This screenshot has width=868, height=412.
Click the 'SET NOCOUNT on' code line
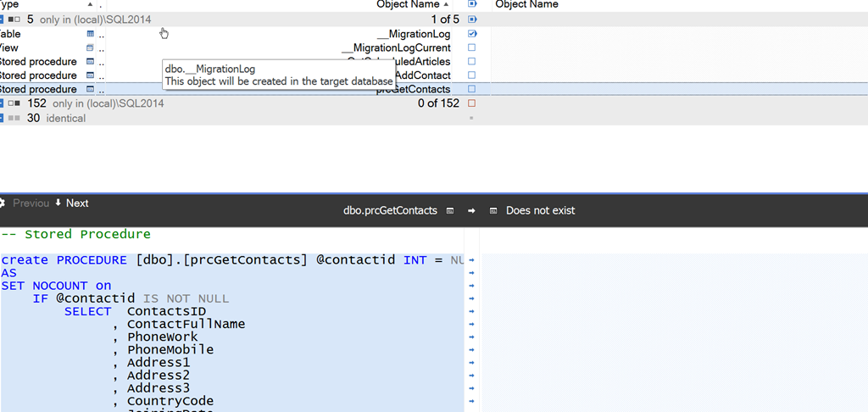pos(56,286)
